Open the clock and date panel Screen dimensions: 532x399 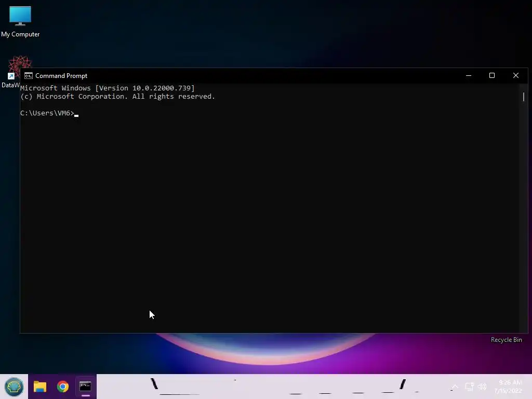click(x=508, y=387)
